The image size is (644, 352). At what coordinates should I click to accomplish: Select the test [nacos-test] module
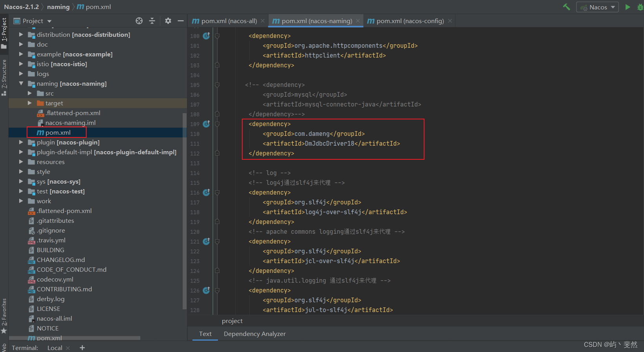pos(61,191)
